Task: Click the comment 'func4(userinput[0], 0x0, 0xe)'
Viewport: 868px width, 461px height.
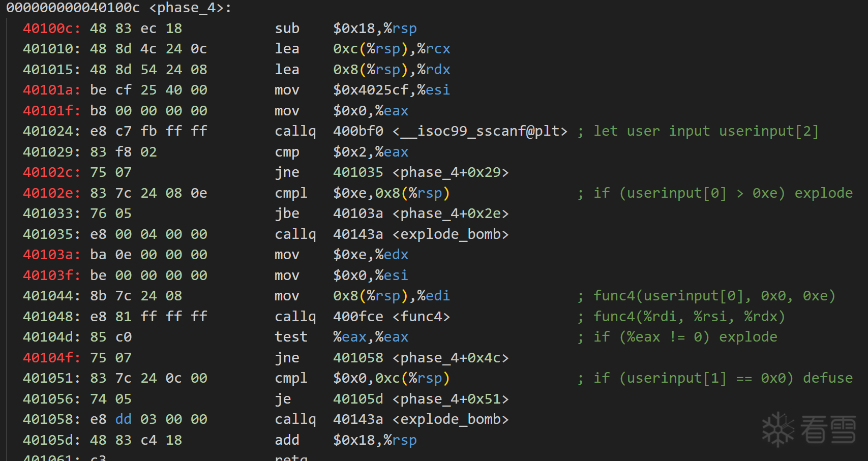Action: [714, 296]
